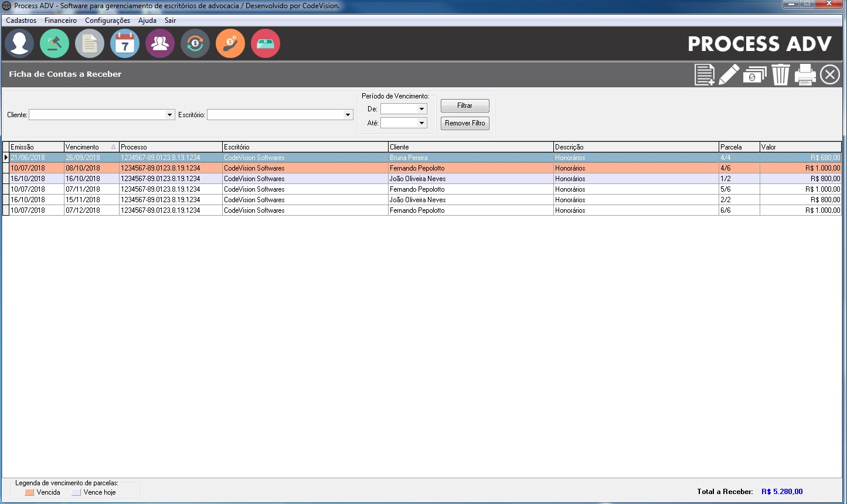Click the Remover Filtro button
The width and height of the screenshot is (847, 504).
(465, 123)
